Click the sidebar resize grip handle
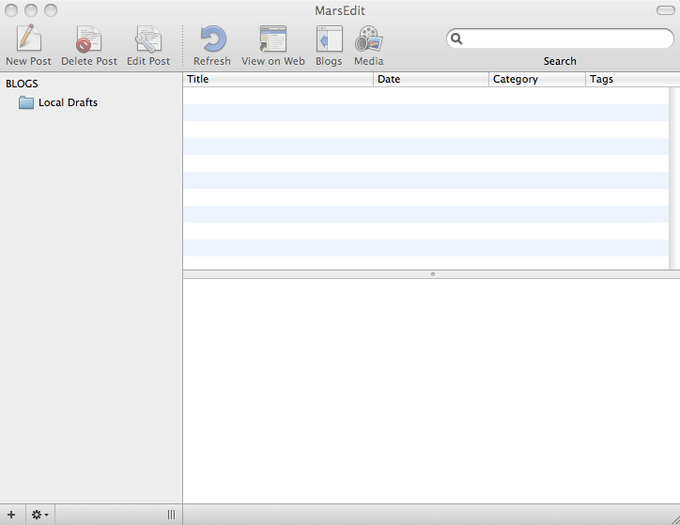Image resolution: width=680 pixels, height=525 pixels. click(x=171, y=515)
